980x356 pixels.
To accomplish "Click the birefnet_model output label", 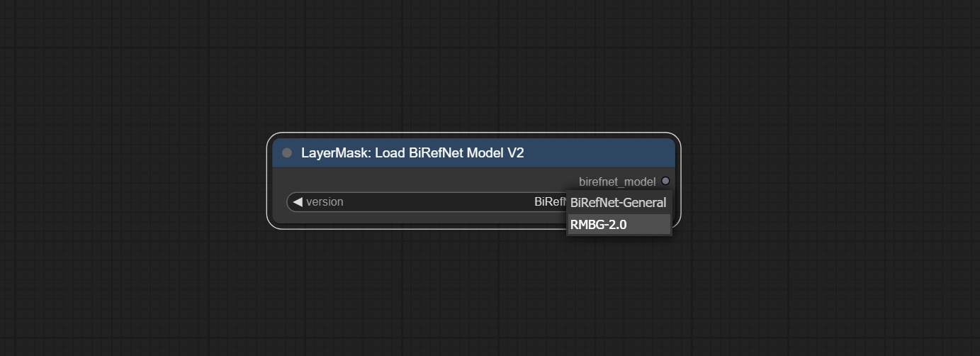I will click(616, 182).
